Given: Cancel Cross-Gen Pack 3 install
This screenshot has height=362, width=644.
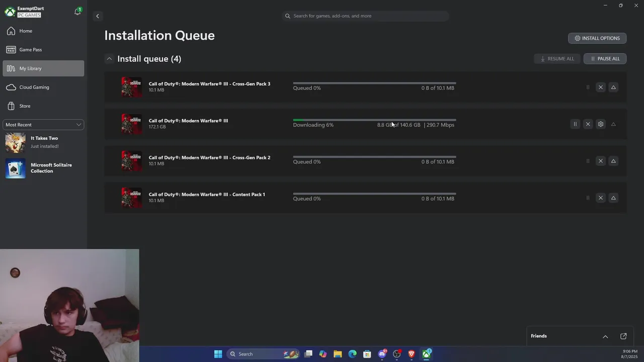Looking at the screenshot, I should tap(600, 87).
